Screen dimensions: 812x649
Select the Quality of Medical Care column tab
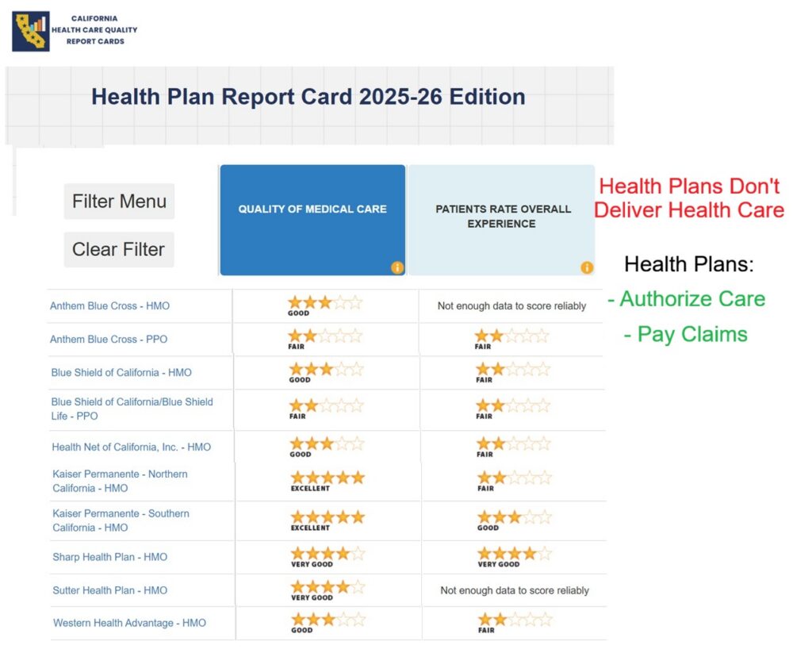point(312,220)
